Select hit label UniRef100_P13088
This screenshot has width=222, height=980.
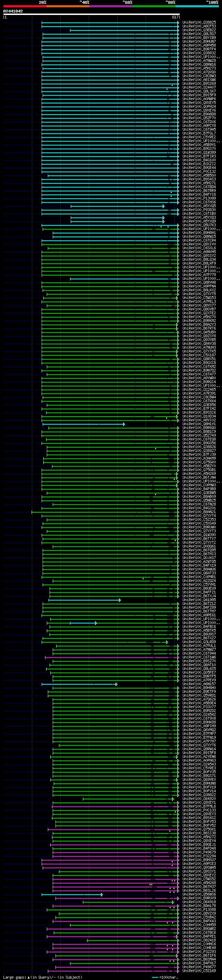[199, 909]
